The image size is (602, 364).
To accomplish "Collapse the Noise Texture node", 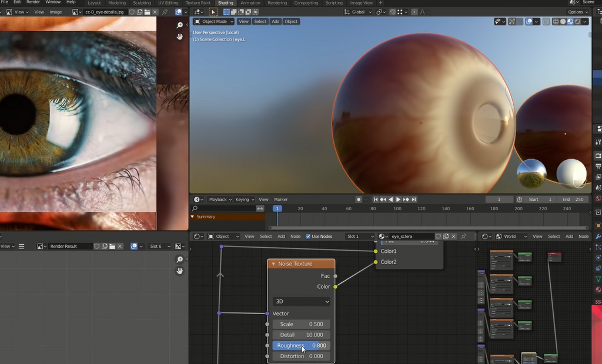I will tap(273, 264).
